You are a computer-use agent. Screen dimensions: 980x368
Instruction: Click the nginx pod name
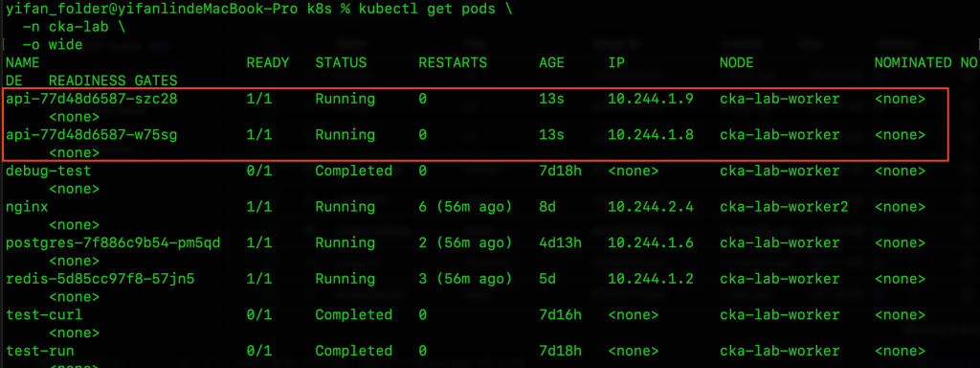point(27,207)
